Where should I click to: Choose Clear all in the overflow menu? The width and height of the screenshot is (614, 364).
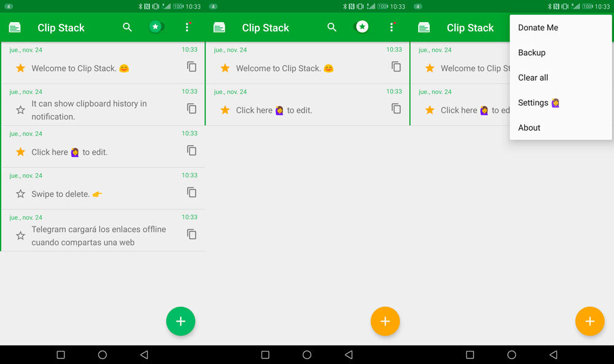pyautogui.click(x=533, y=78)
